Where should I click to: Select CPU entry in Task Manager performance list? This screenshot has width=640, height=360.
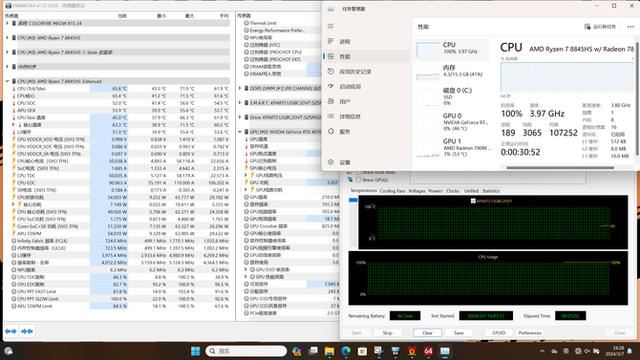pos(453,49)
